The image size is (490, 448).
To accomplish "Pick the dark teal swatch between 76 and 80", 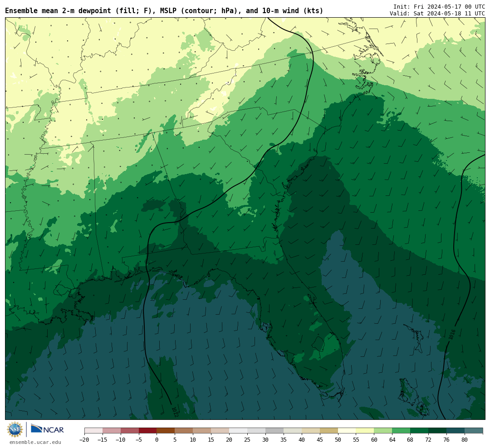I will [456, 431].
